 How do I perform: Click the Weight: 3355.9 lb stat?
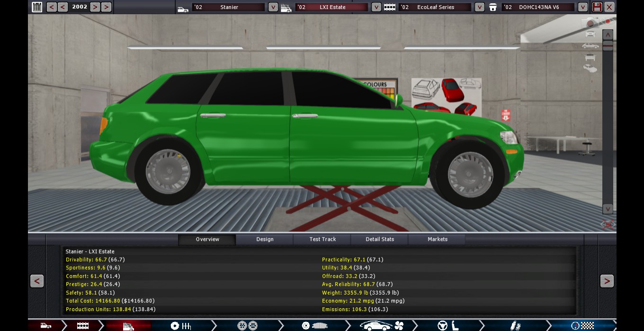360,293
